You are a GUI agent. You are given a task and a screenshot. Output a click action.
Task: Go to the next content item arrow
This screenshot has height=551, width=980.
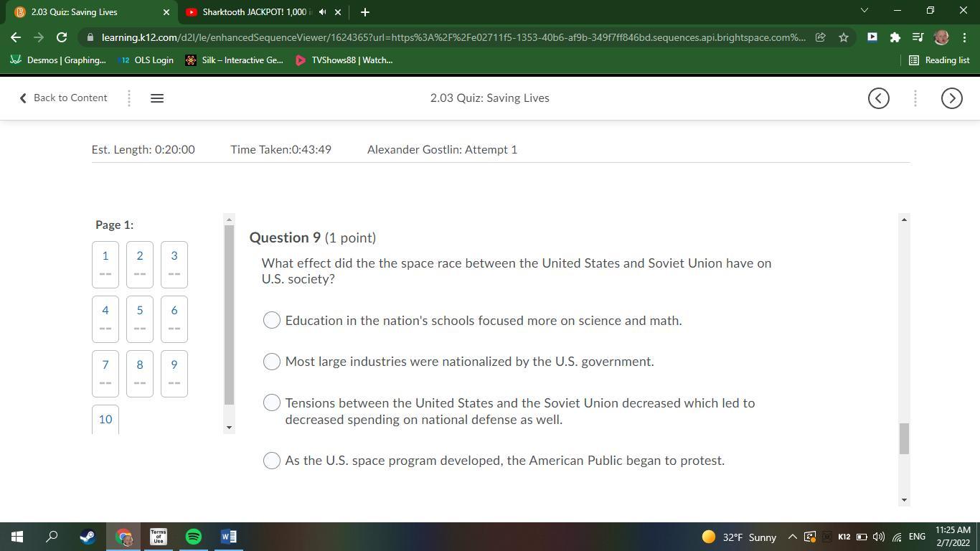click(951, 98)
